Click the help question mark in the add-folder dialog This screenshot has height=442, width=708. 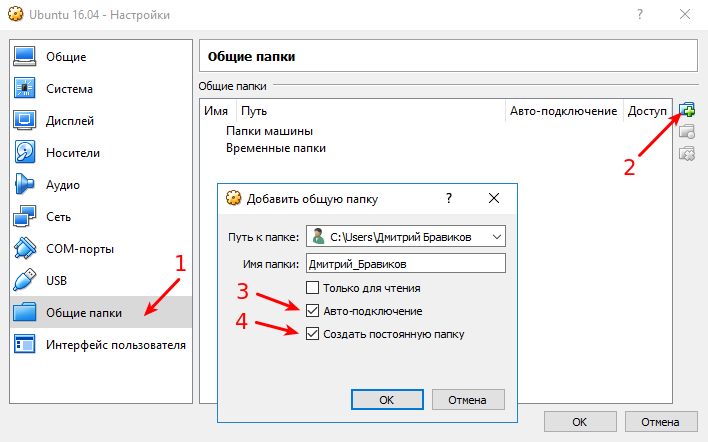pos(449,198)
